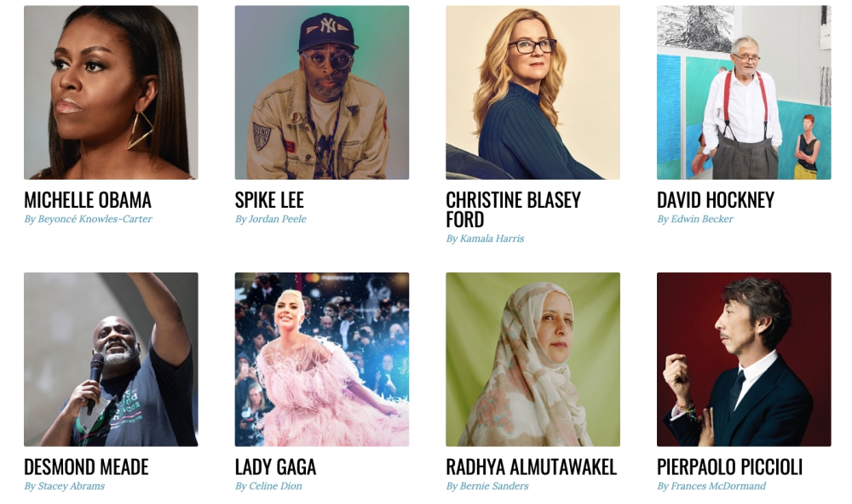Click the SPIKE LEE title
Screen dimensions: 852x504
click(x=269, y=200)
